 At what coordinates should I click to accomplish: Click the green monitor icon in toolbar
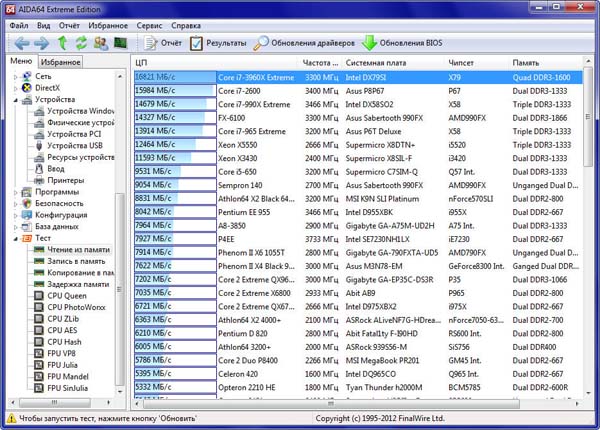121,43
